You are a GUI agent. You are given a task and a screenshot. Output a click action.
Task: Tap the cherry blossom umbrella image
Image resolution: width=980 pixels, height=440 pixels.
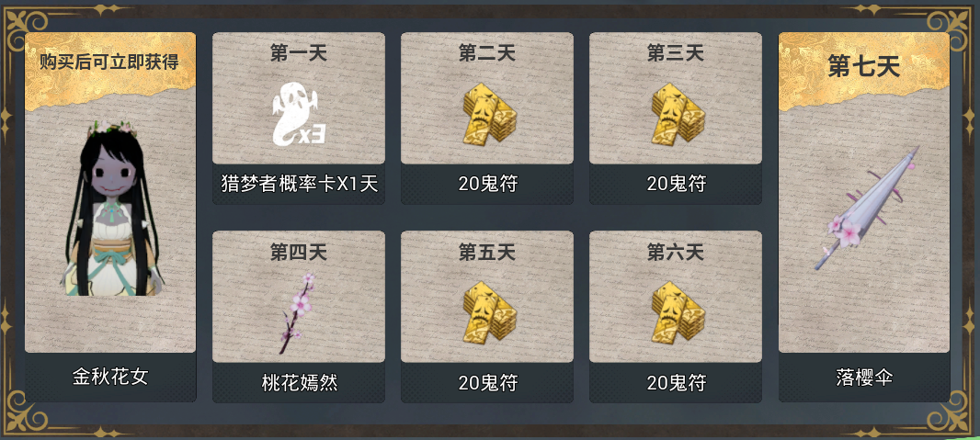pyautogui.click(x=864, y=209)
